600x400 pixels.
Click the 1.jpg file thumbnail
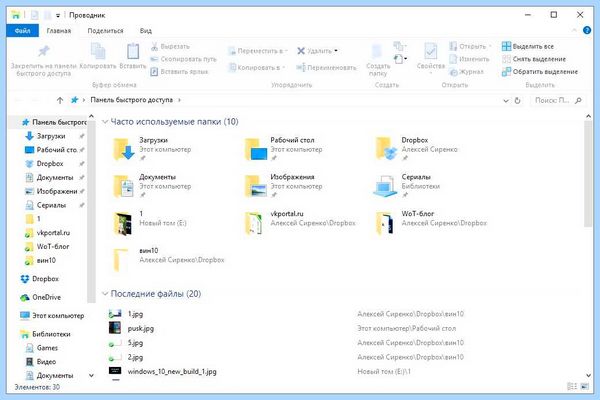point(115,314)
